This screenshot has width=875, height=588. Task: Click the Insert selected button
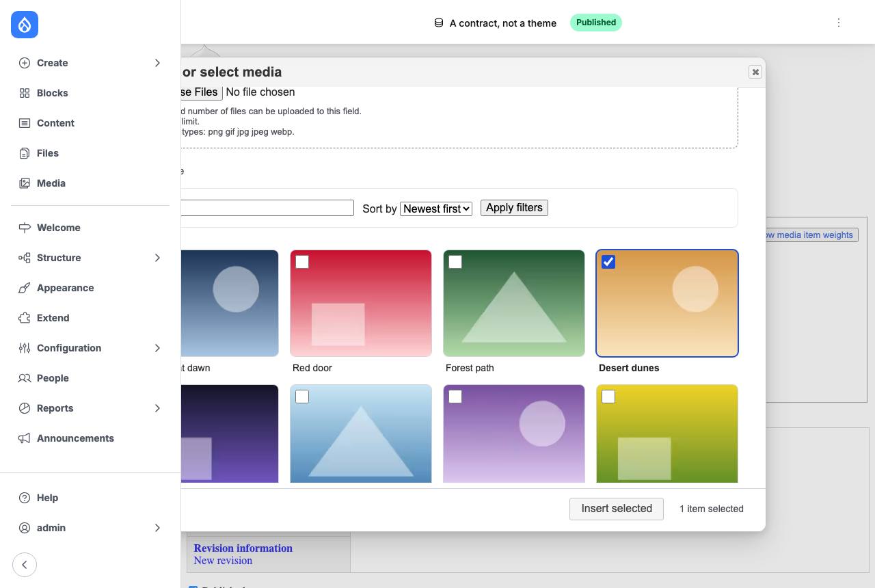[617, 509]
